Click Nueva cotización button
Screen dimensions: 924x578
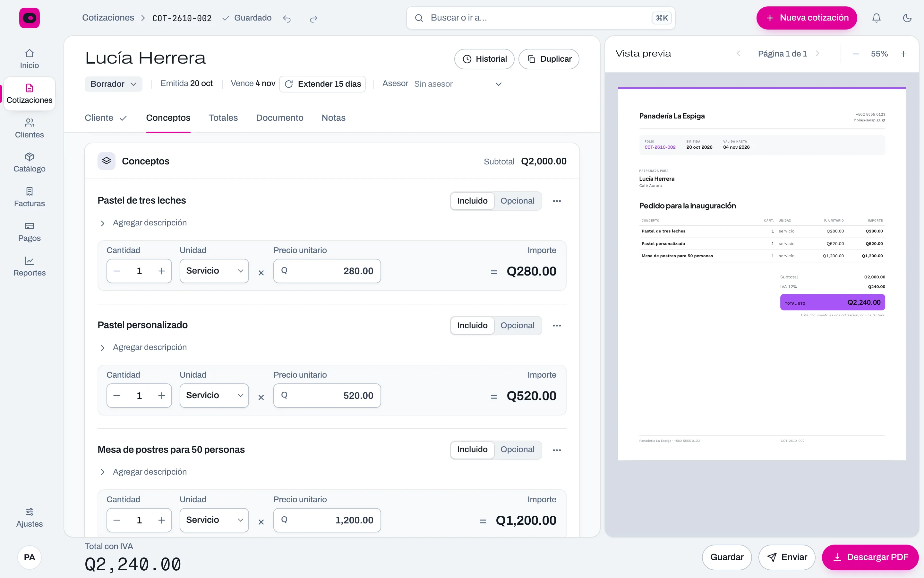point(806,18)
